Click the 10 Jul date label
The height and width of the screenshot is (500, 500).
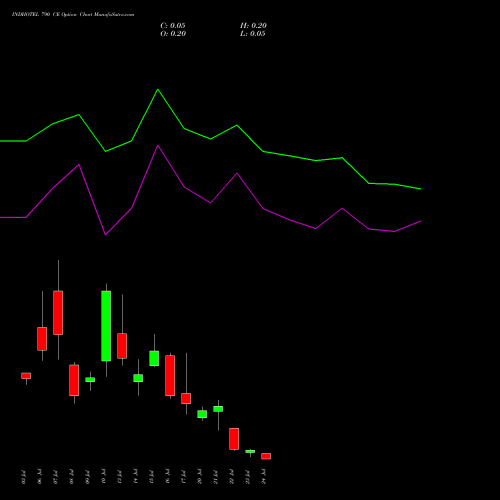click(103, 477)
